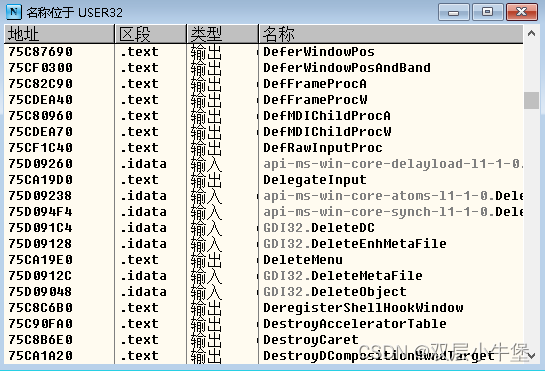Minimize the 名称位于 USER32 window
The width and height of the screenshot is (545, 371).
[x=454, y=12]
